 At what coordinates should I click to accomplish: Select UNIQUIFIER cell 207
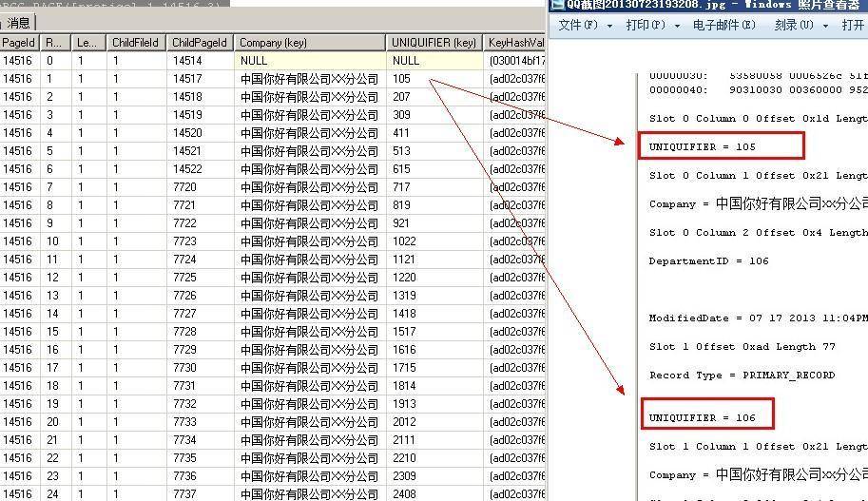[434, 97]
